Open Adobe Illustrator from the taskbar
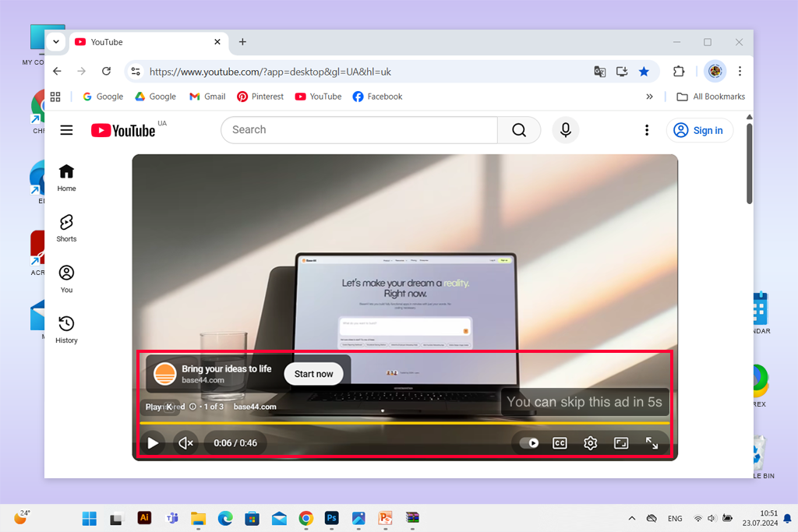798x532 pixels. [144, 518]
